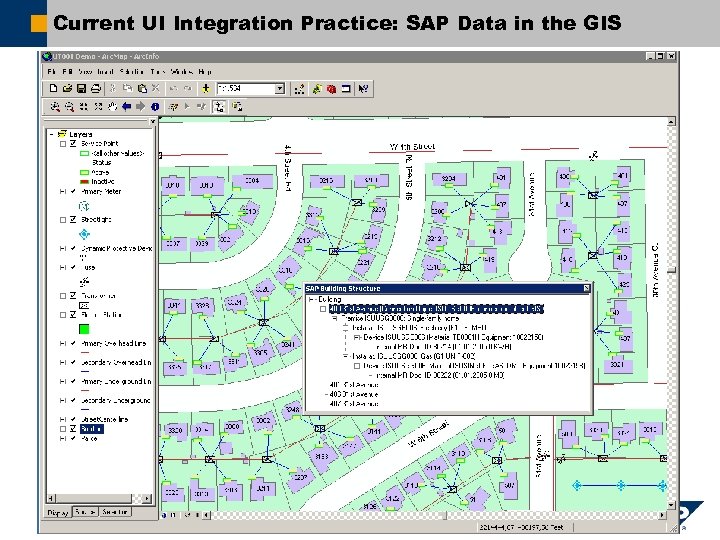
Task: Switch to Selection tab in table of contents
Action: [114, 512]
